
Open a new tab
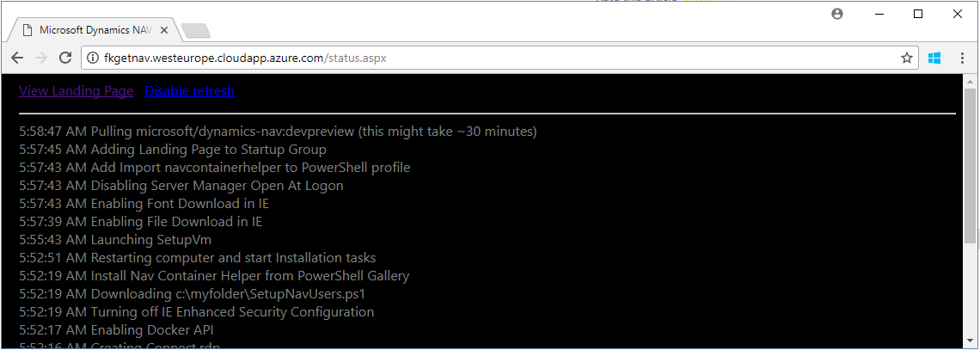[x=196, y=31]
